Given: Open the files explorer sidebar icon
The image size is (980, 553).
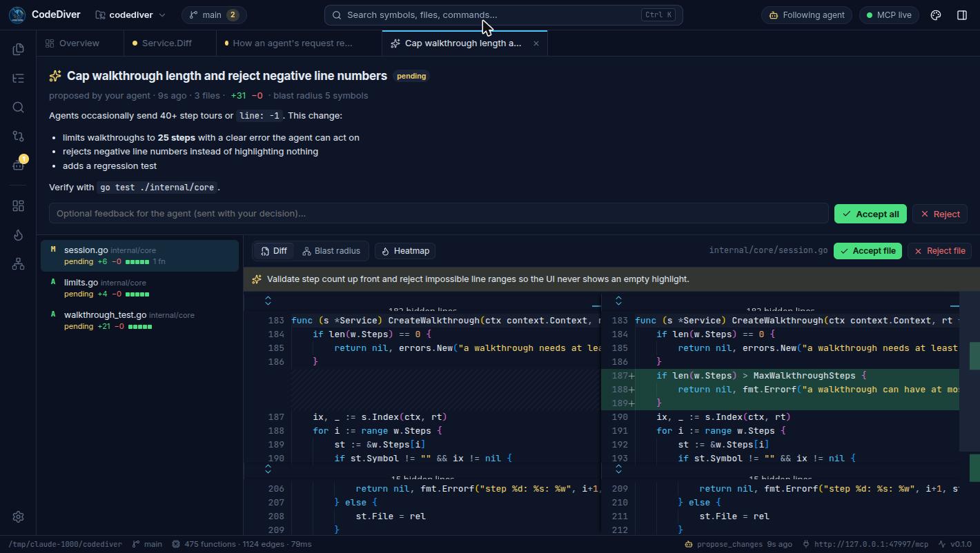Looking at the screenshot, I should (18, 49).
